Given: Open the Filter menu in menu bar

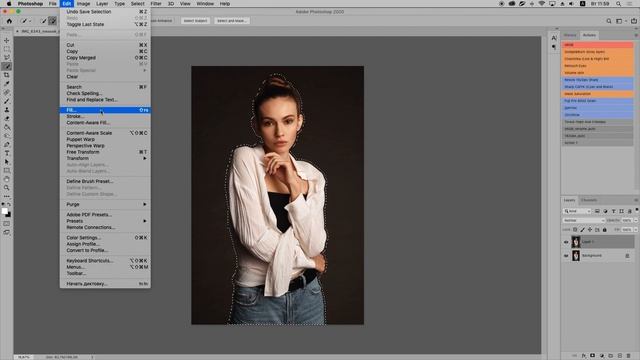Looking at the screenshot, I should pyautogui.click(x=156, y=4).
